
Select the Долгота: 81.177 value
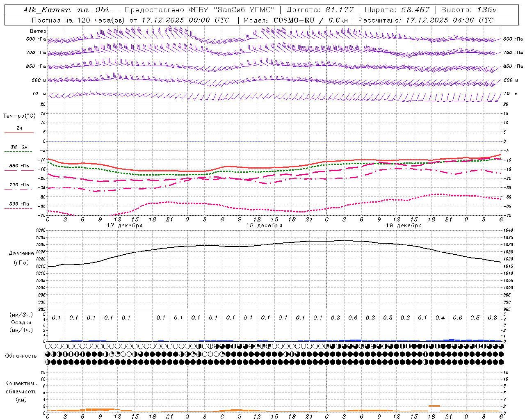click(x=321, y=10)
